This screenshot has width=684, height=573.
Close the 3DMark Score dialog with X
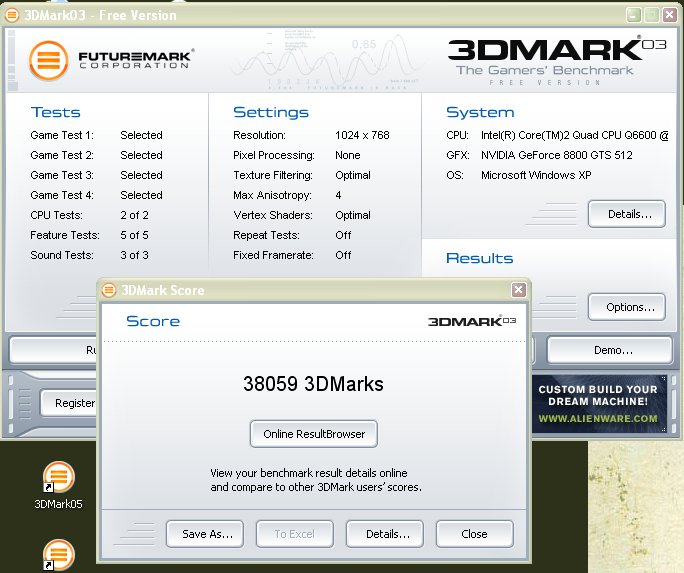pyautogui.click(x=518, y=290)
